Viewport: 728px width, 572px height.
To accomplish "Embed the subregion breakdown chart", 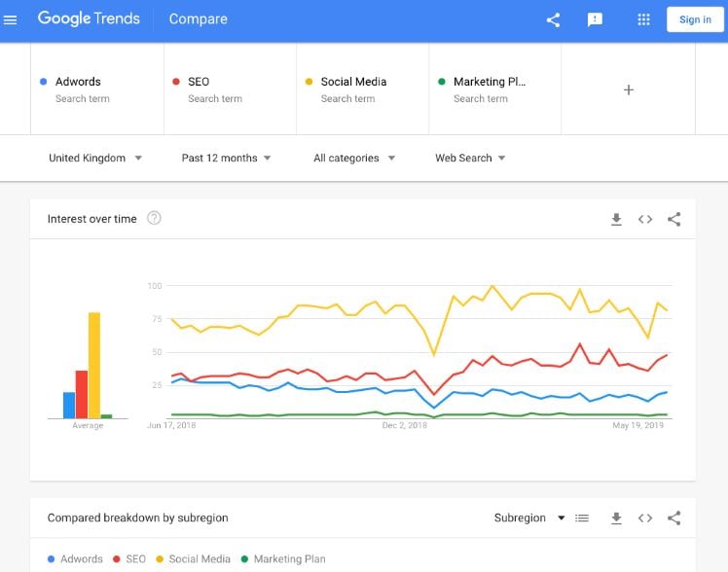I will pos(645,518).
